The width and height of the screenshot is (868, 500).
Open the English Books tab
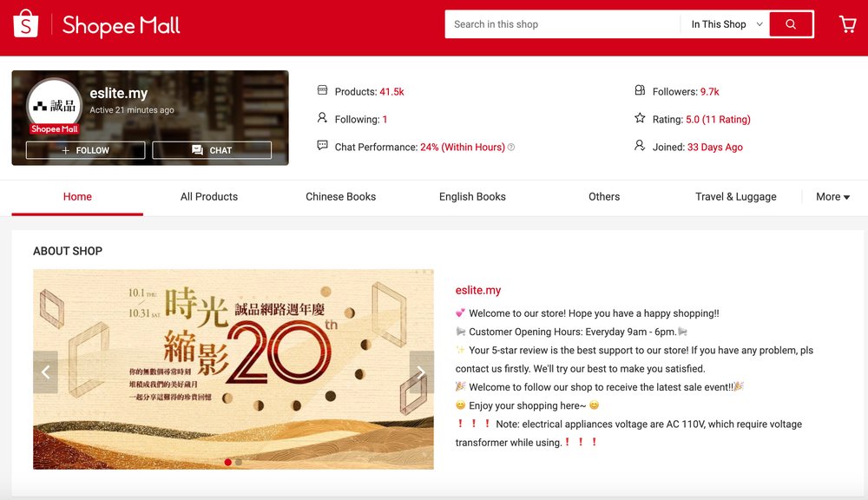(x=472, y=196)
